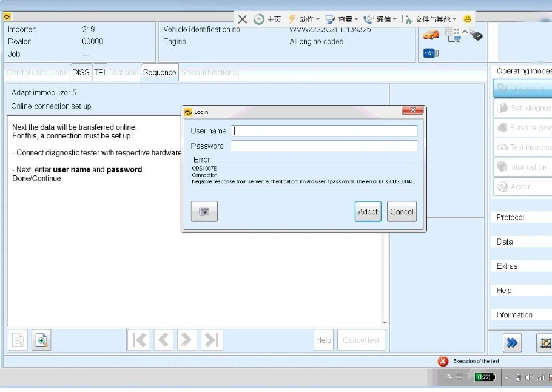Image resolution: width=552 pixels, height=392 pixels.
Task: Select the Special functions tab
Action: click(x=209, y=72)
